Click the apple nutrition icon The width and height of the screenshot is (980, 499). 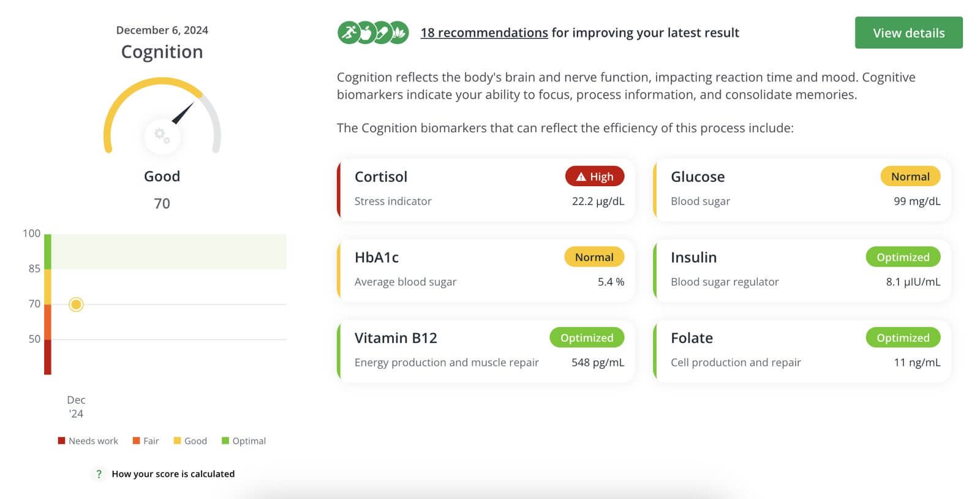(365, 32)
